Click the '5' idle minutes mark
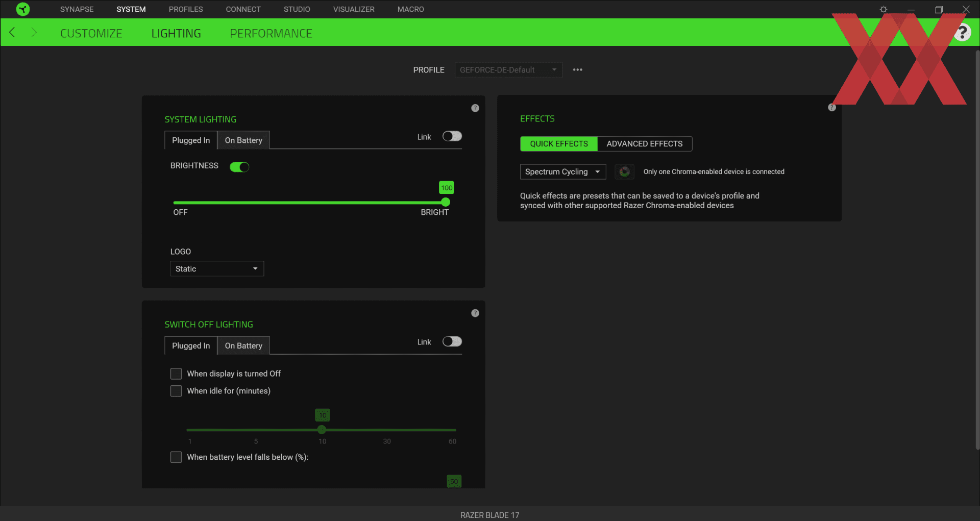The height and width of the screenshot is (521, 980). point(256,441)
